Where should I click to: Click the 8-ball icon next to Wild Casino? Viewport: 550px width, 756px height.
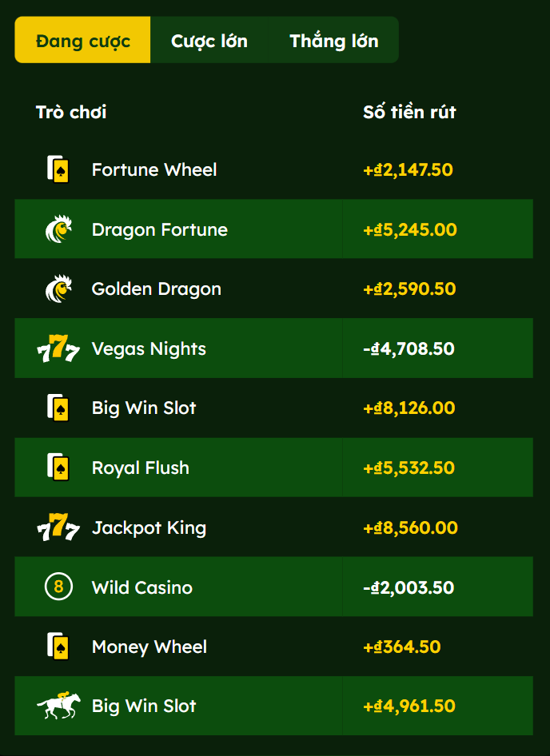[58, 587]
